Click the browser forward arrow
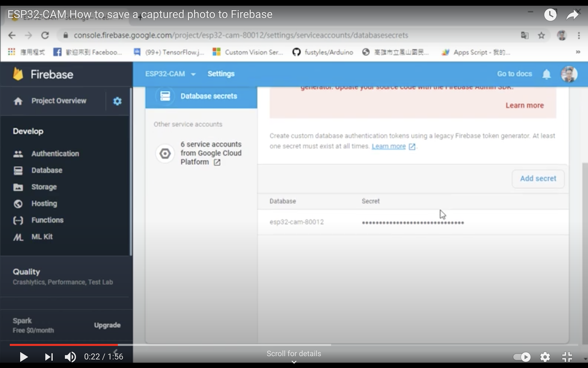Viewport: 588px width, 368px height. pyautogui.click(x=28, y=36)
